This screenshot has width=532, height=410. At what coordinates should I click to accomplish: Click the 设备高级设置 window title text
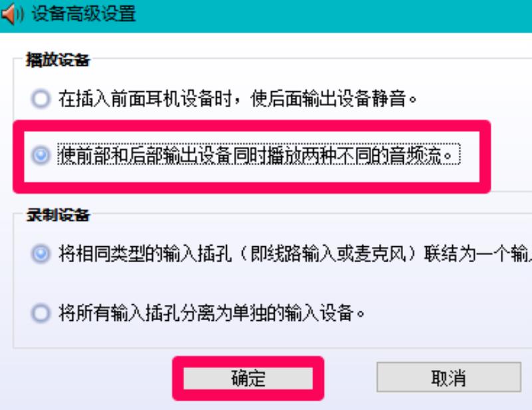(84, 14)
